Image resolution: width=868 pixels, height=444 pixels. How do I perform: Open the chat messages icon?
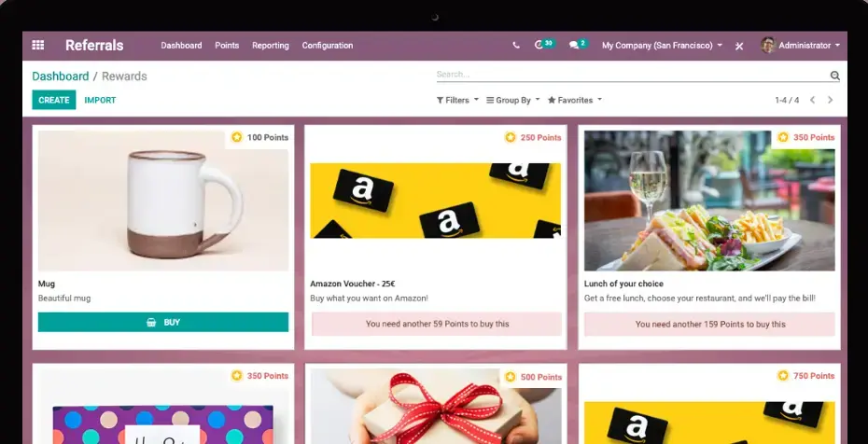tap(574, 45)
